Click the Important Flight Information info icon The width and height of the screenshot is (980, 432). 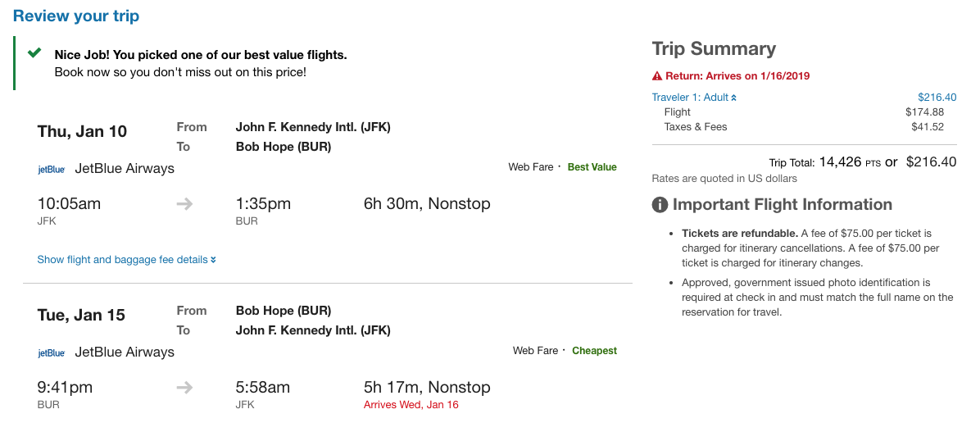pos(660,205)
